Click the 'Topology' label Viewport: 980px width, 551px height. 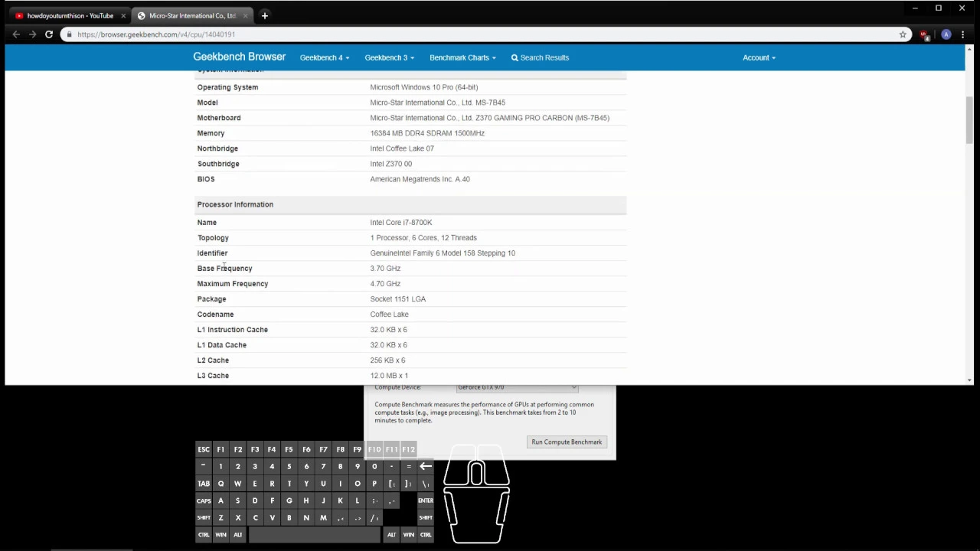(213, 238)
